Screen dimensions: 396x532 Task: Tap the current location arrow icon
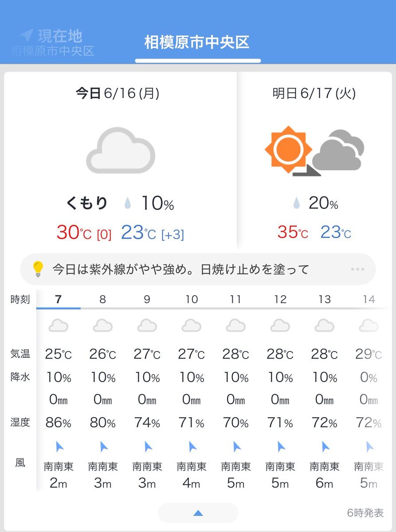coord(27,35)
